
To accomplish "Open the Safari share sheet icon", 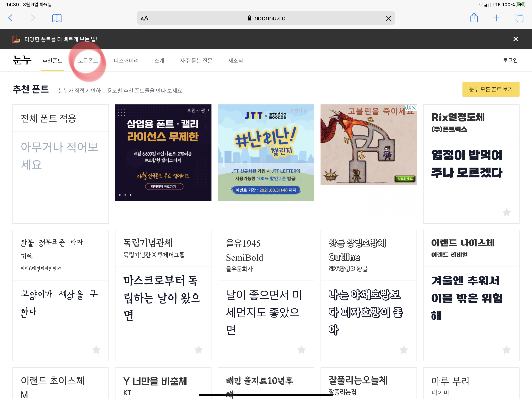I will pos(474,18).
